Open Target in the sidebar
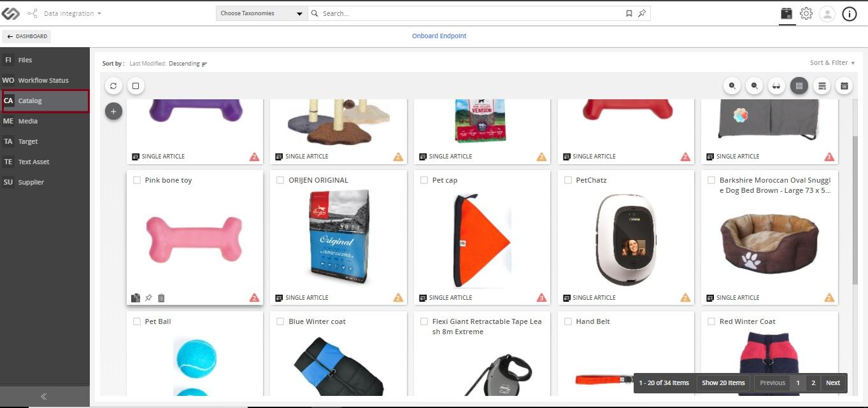868x408 pixels. click(x=45, y=141)
